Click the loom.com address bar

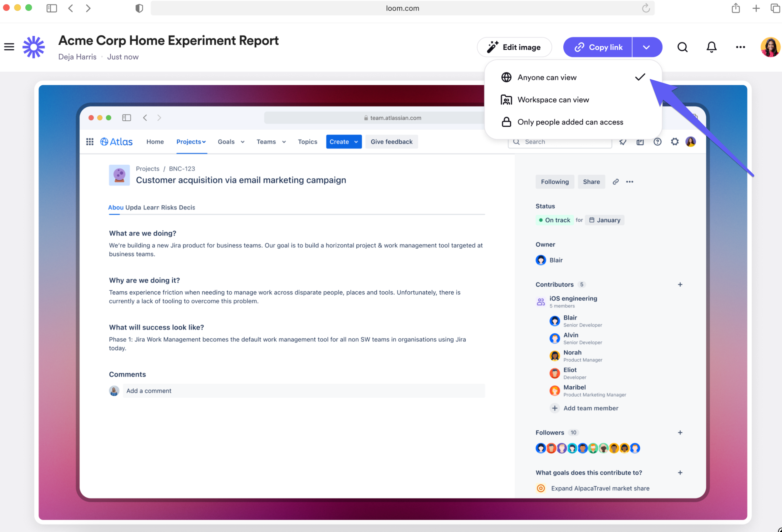(402, 8)
